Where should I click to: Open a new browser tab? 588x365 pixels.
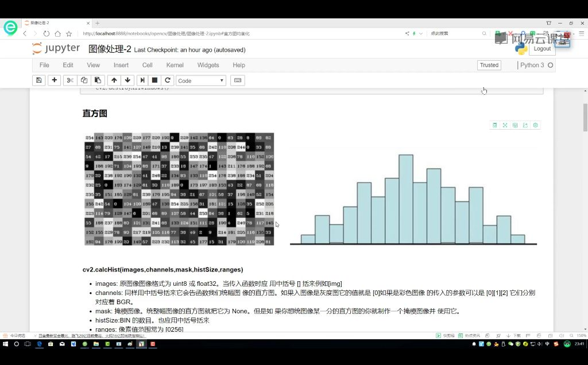97,23
